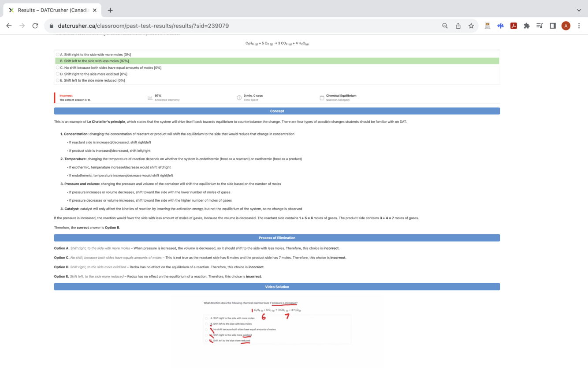This screenshot has width=588, height=368.
Task: Bookmark this page with the star icon
Action: [x=471, y=26]
